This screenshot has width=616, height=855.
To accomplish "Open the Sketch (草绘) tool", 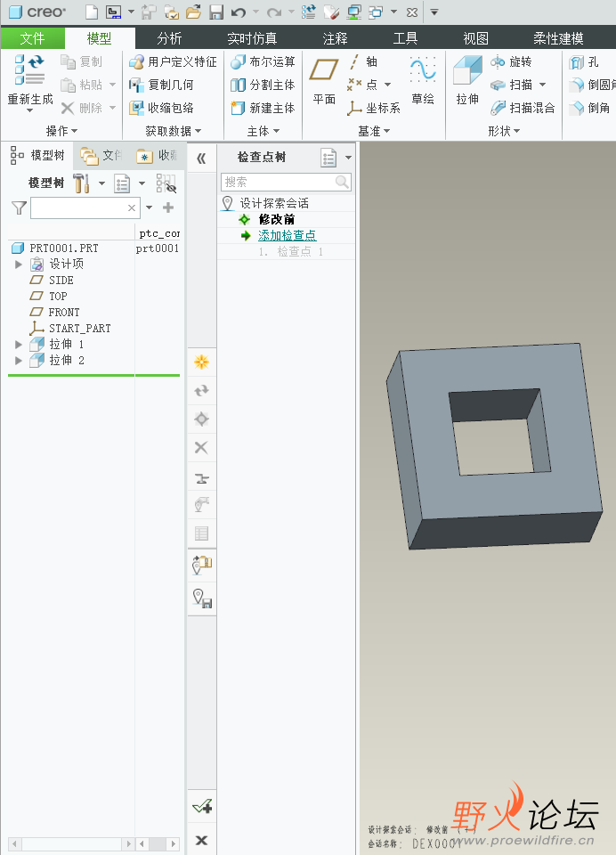I will [x=423, y=81].
